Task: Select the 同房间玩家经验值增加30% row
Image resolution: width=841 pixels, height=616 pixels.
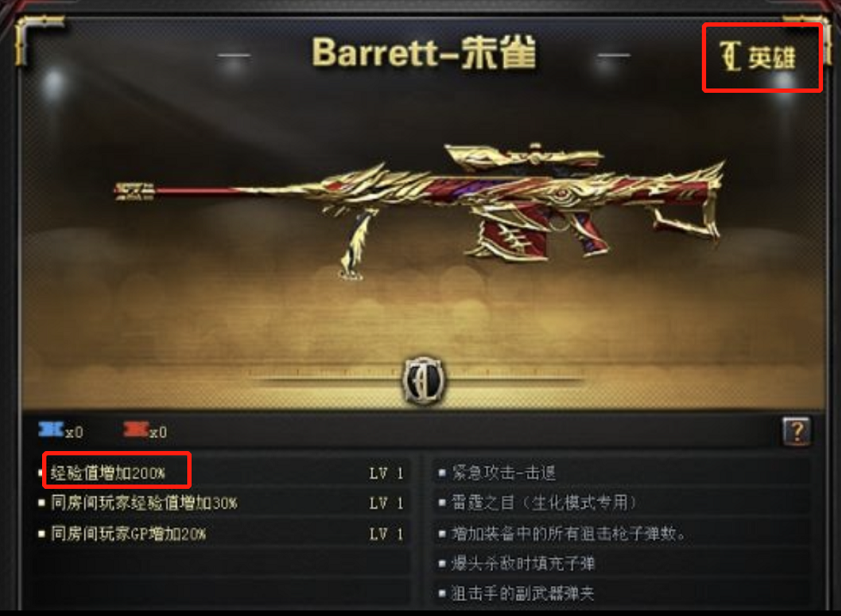Action: 222,503
